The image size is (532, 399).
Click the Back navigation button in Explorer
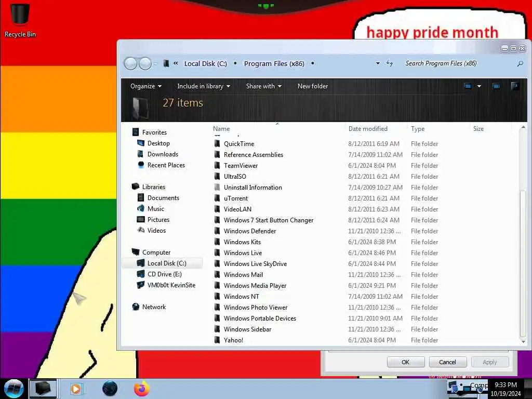(130, 63)
